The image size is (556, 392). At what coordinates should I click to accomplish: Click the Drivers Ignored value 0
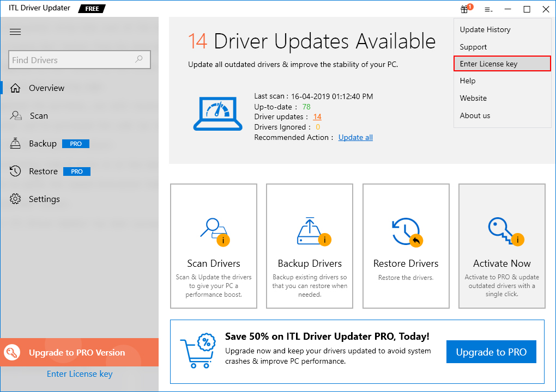[x=318, y=127]
